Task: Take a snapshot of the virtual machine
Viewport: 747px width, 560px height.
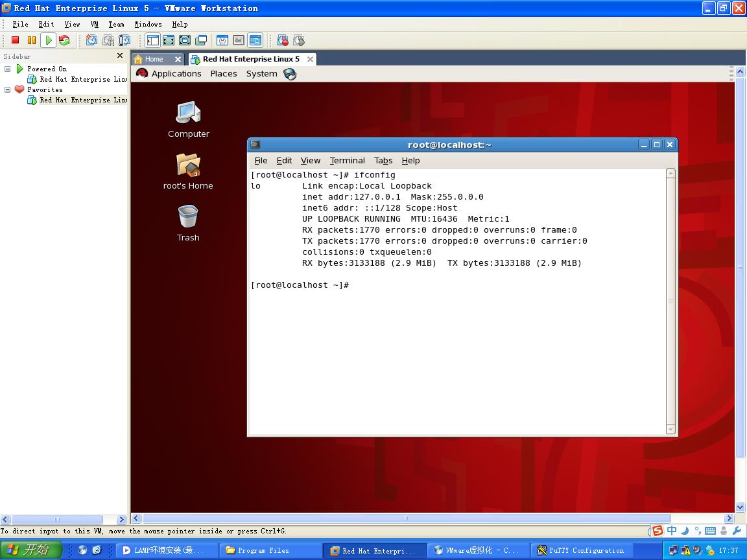Action: tap(91, 40)
